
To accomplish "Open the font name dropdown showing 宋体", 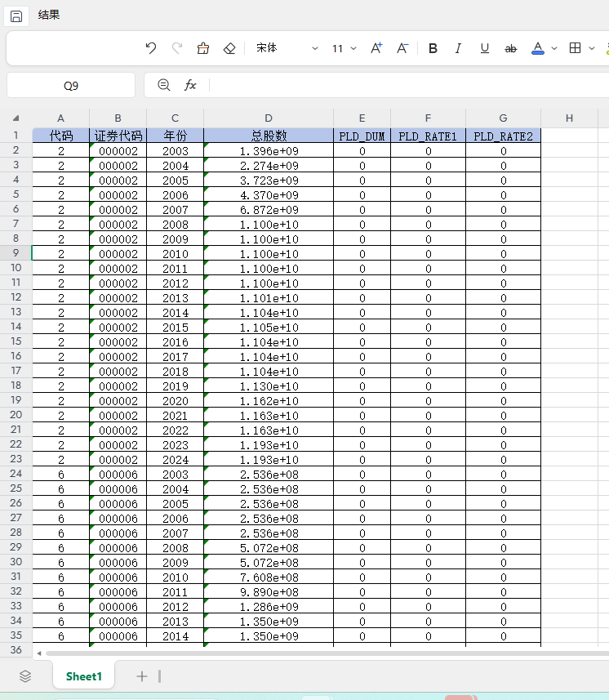I will (x=286, y=49).
